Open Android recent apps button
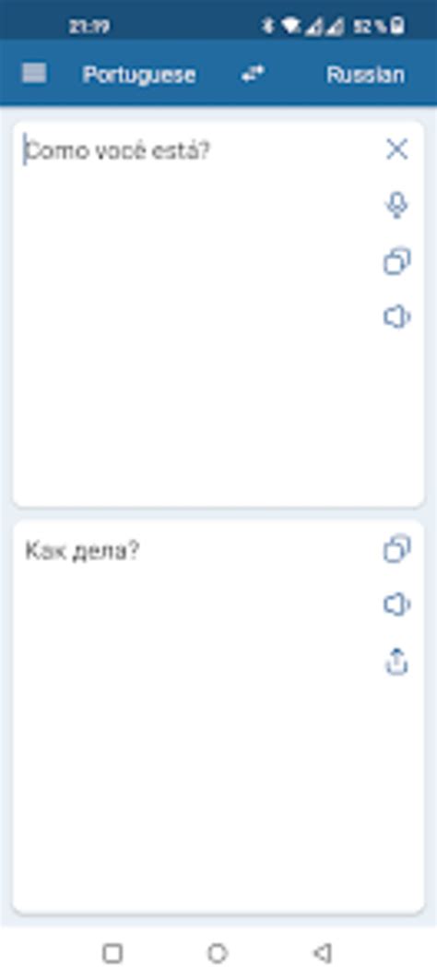The height and width of the screenshot is (980, 437). [112, 953]
